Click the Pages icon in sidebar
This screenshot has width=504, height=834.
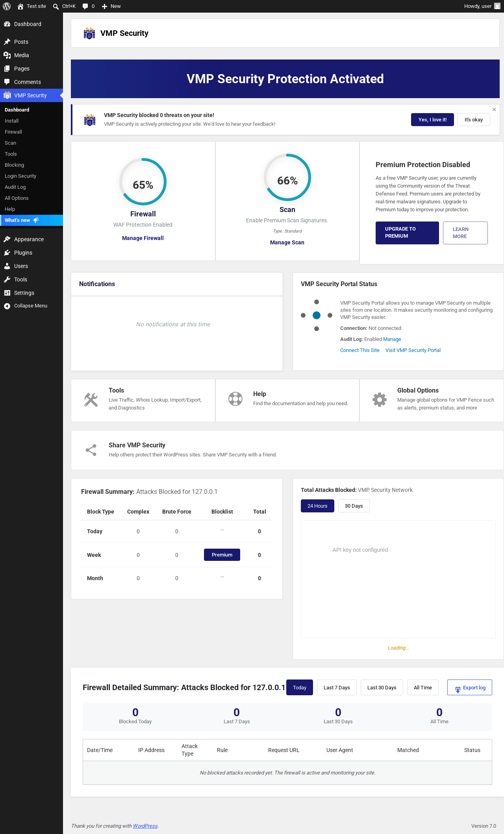(7, 69)
